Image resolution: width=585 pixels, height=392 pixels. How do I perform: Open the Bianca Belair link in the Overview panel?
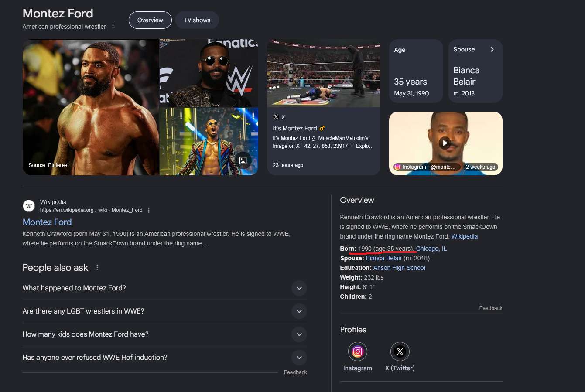(x=384, y=258)
